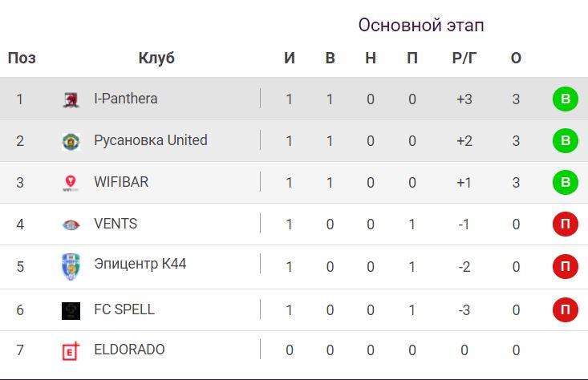Open the I-Panthera team link
This screenshot has height=380, width=588.
point(125,99)
